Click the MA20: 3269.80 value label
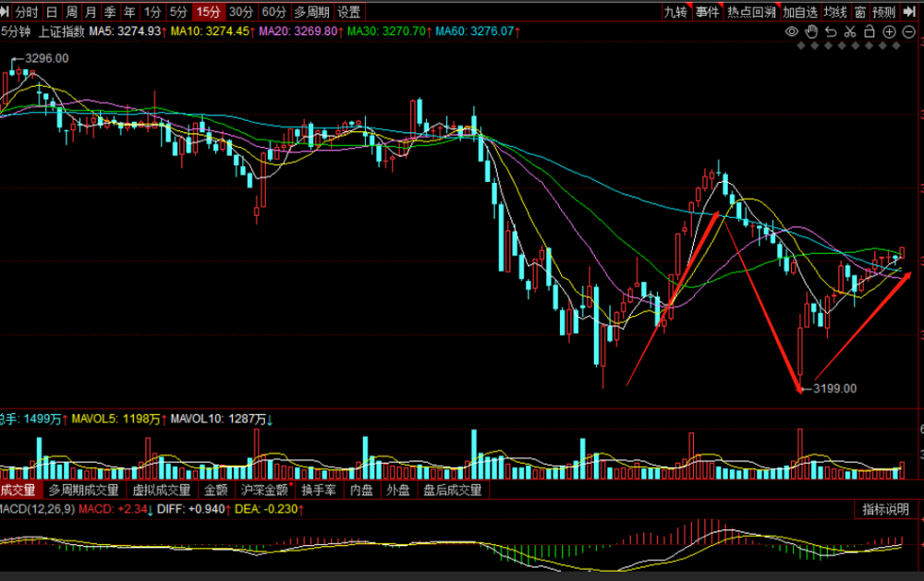Viewport: 924px width, 581px height. (298, 31)
